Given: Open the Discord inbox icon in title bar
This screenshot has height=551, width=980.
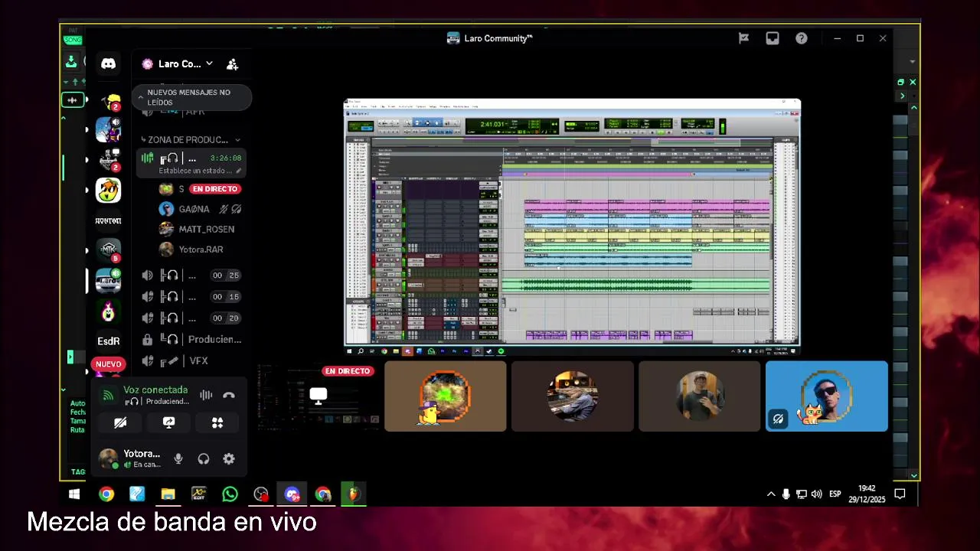Looking at the screenshot, I should pos(772,38).
